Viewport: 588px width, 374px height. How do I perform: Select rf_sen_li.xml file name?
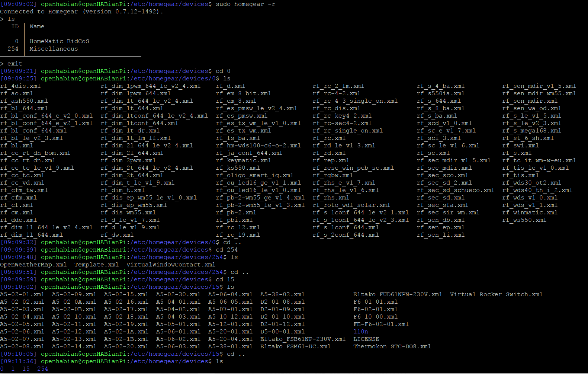(441, 235)
